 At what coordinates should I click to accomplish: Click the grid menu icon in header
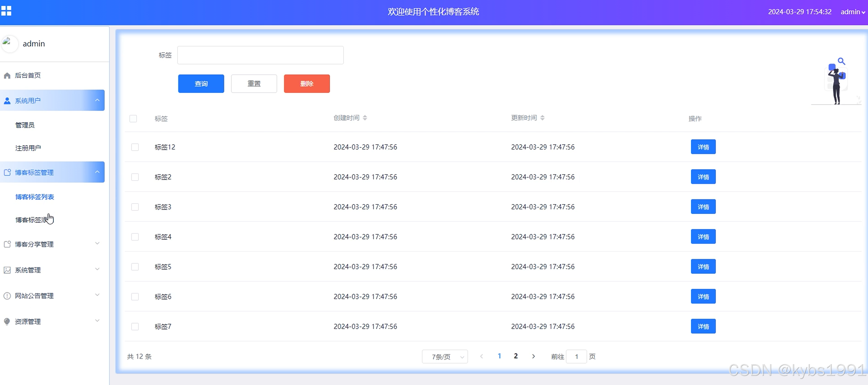pyautogui.click(x=6, y=11)
